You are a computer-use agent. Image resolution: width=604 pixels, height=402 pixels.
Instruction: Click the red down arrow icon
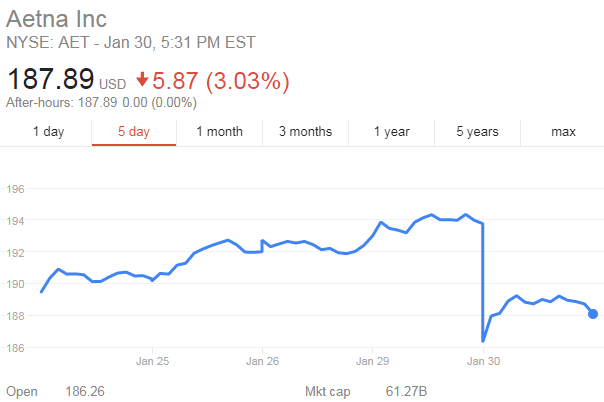pos(143,79)
